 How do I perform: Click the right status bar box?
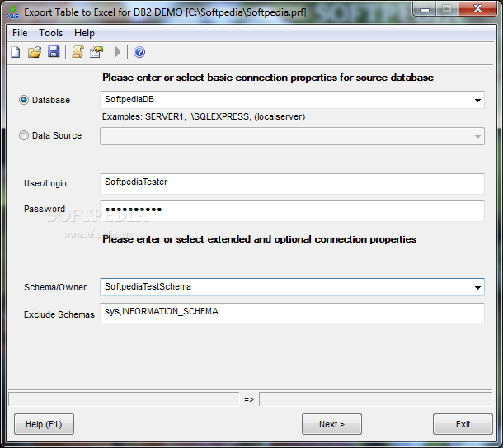pos(376,399)
